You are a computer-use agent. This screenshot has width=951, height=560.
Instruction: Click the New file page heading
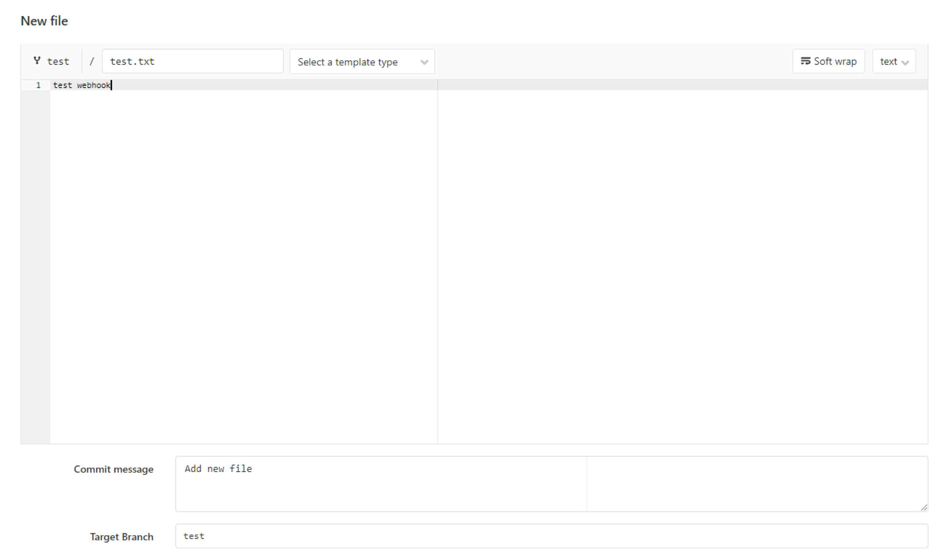pos(44,21)
